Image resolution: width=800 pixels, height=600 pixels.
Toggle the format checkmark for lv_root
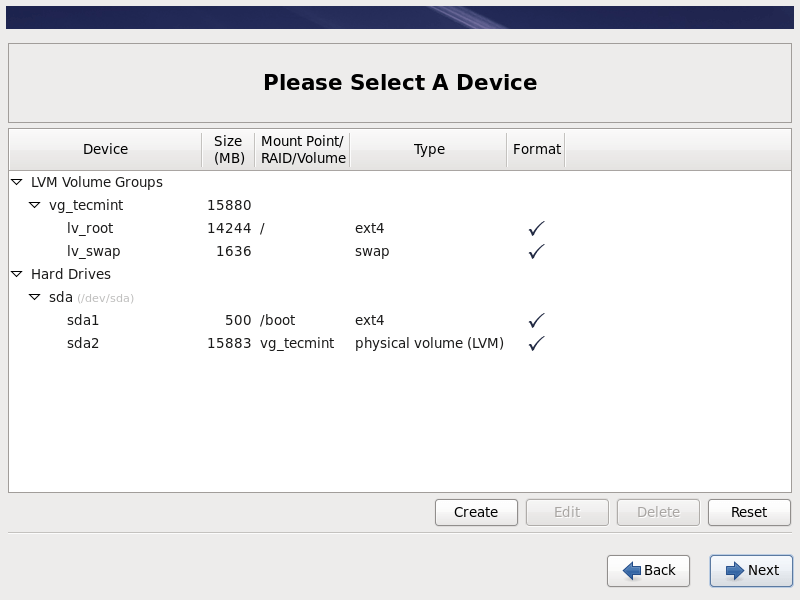click(x=536, y=228)
